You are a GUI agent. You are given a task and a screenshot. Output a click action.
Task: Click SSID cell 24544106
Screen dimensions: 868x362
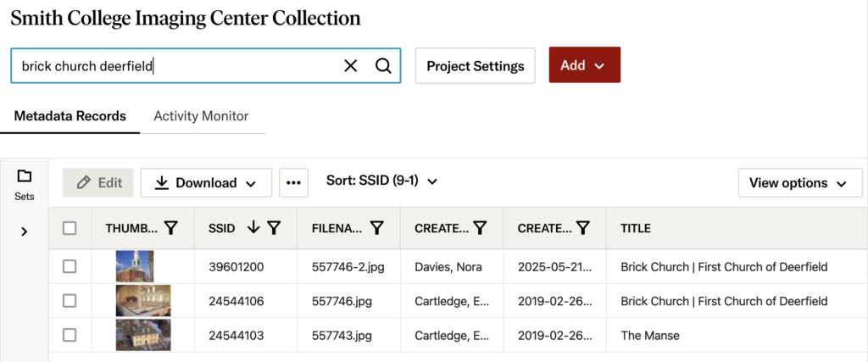coord(236,301)
